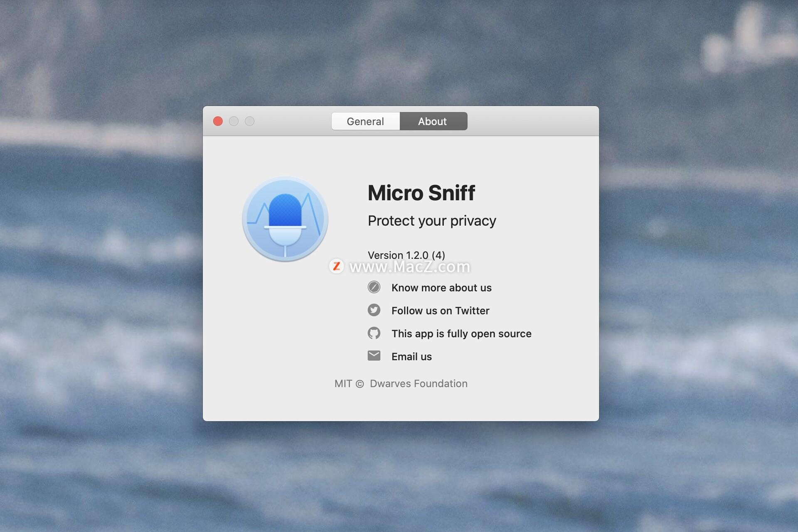
Task: Click the envelope email icon
Action: pos(374,356)
